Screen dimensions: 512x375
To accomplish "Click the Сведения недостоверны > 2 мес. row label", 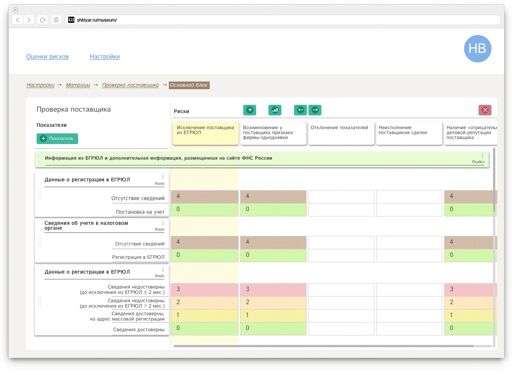I will click(122, 303).
